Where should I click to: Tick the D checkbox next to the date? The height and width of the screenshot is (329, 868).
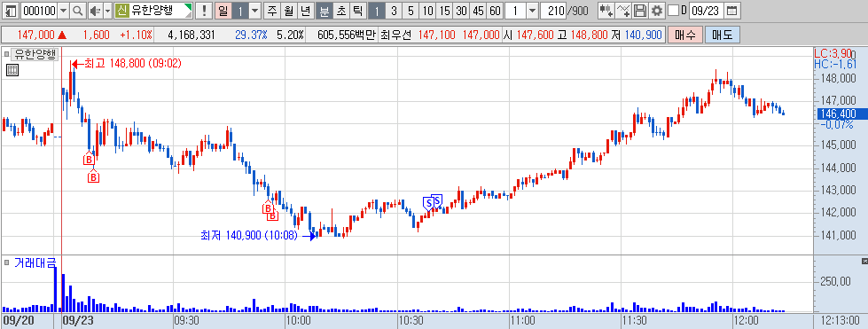click(673, 11)
